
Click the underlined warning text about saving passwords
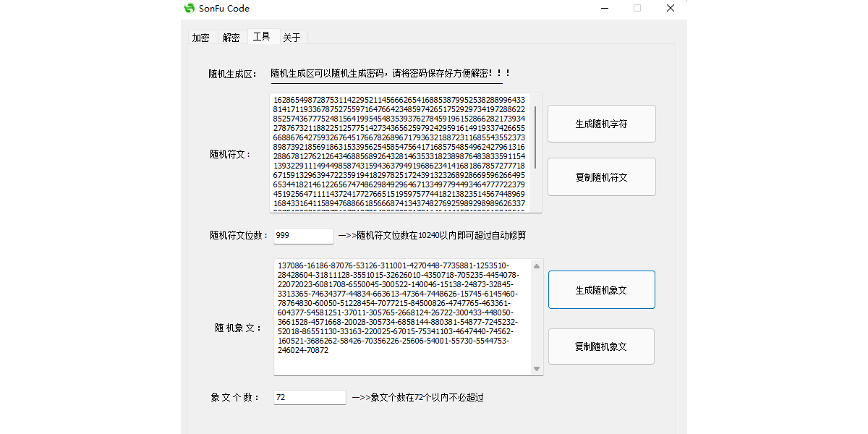tap(391, 72)
